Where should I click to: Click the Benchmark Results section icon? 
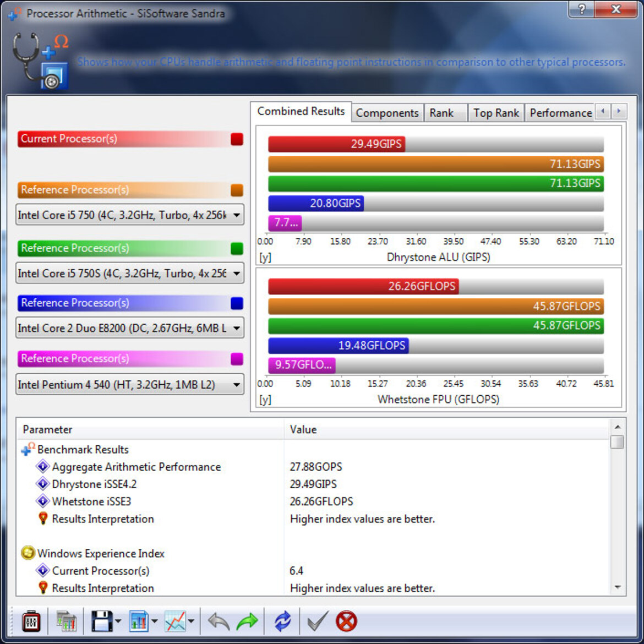click(28, 449)
